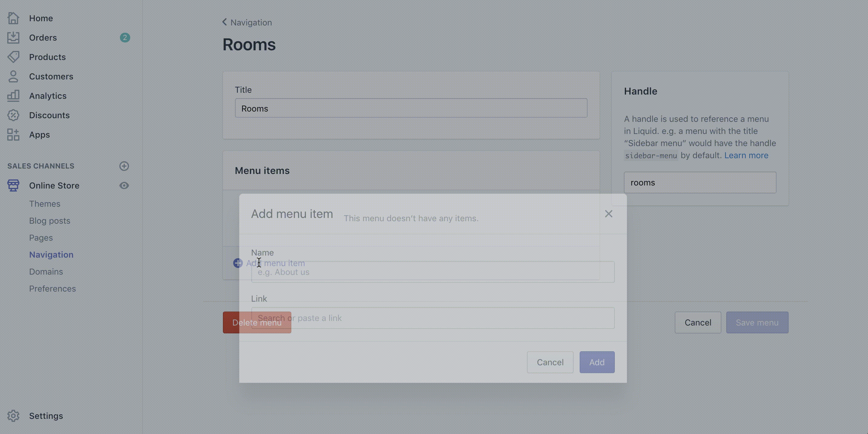Go back to Navigation chevron
Viewport: 868px width, 434px height.
pos(225,22)
